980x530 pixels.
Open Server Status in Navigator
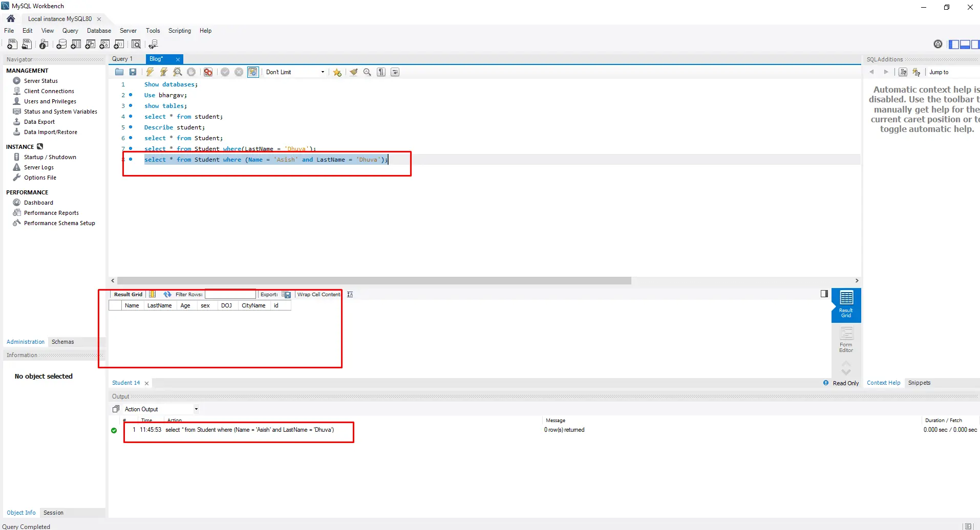40,81
